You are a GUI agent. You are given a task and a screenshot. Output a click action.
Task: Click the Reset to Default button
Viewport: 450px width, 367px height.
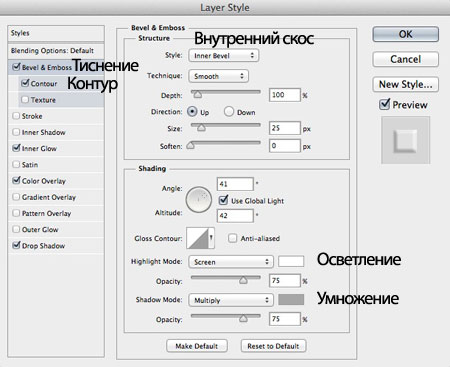click(x=273, y=346)
